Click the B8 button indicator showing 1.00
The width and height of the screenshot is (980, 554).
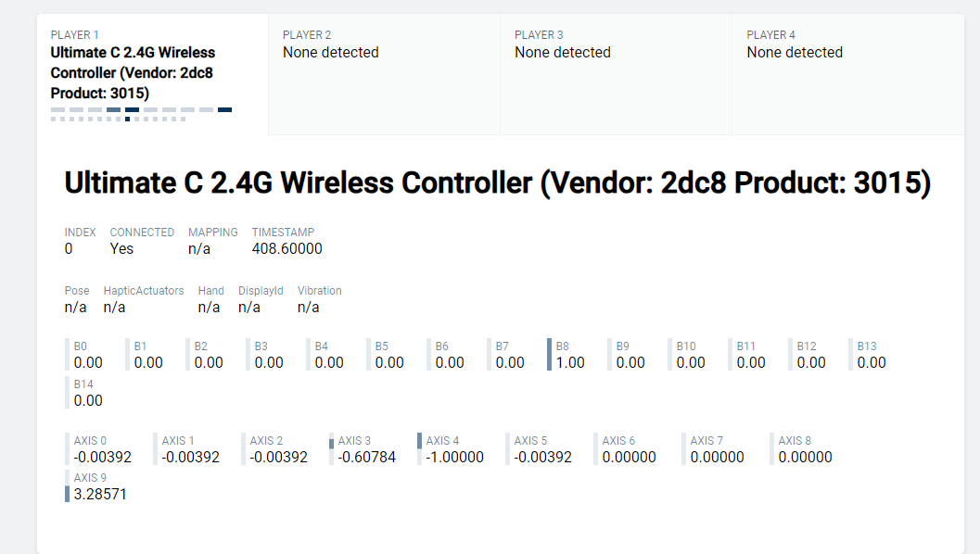569,355
